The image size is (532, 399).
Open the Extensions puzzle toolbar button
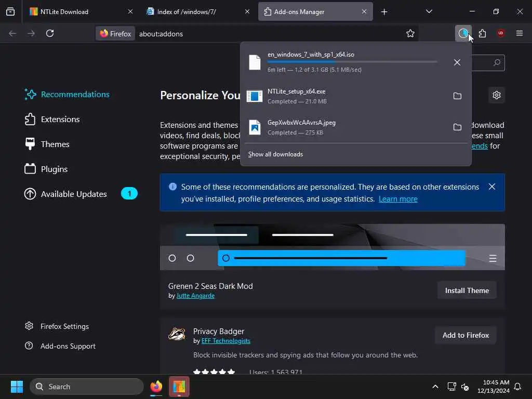482,33
